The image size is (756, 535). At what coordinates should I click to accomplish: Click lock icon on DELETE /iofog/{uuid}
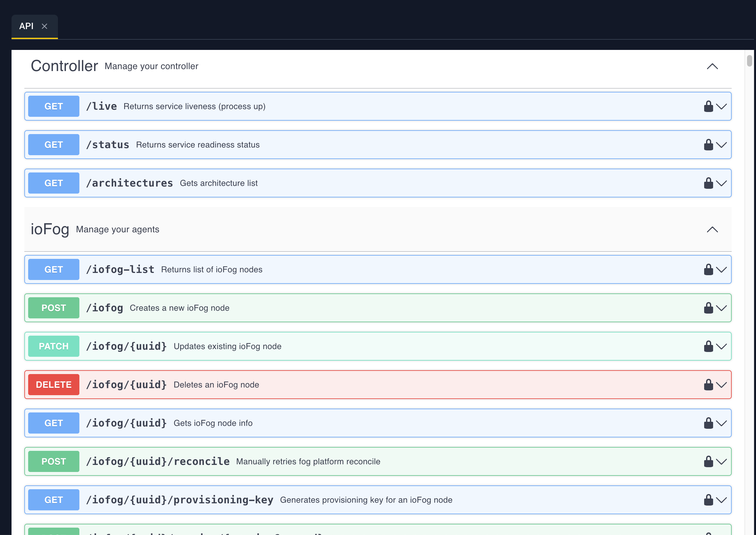click(x=708, y=385)
